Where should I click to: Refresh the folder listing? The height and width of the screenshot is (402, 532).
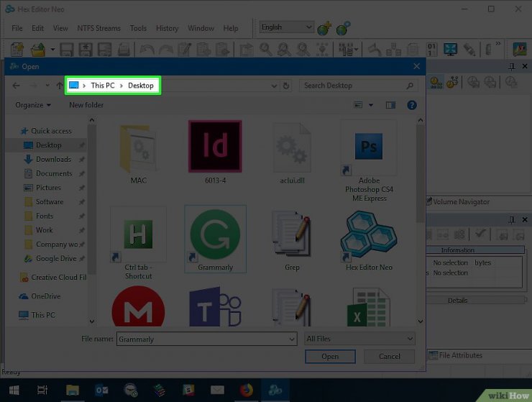(x=286, y=86)
